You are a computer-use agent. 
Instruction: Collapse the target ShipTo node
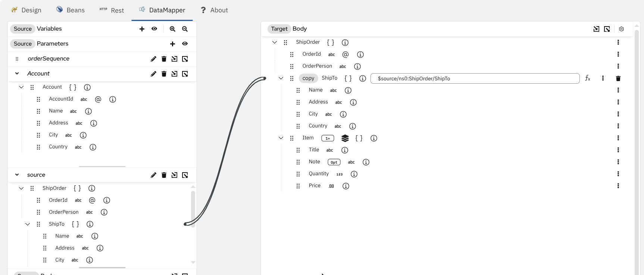pyautogui.click(x=281, y=78)
